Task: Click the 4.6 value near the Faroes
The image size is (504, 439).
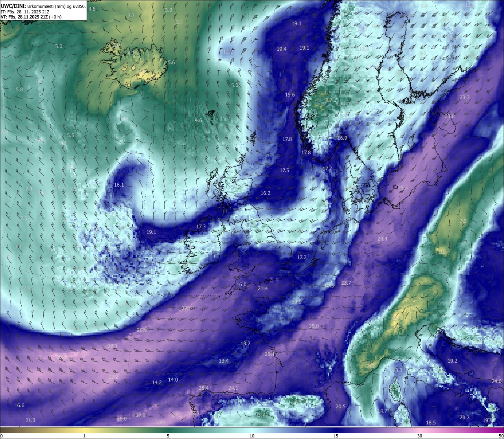Action: tap(198, 120)
